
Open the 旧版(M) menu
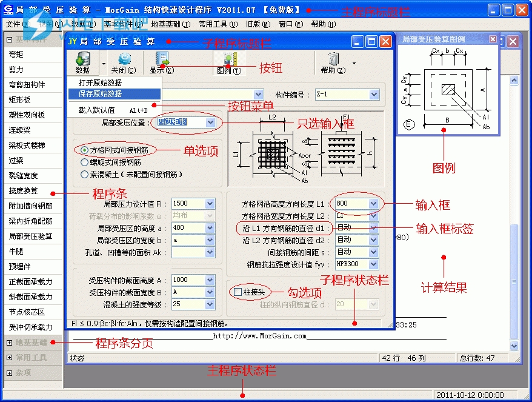[x=258, y=24]
